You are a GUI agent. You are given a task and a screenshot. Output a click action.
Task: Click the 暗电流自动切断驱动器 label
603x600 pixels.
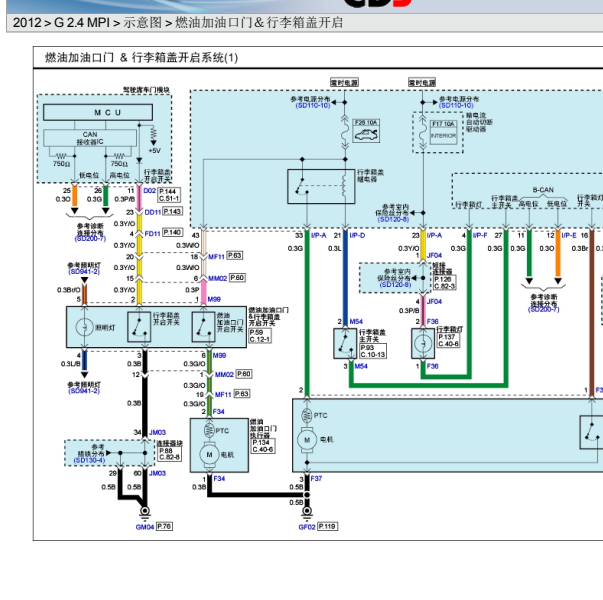point(479,122)
